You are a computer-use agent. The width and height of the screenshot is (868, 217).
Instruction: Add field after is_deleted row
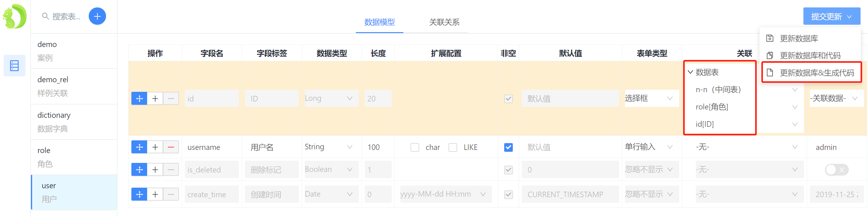point(155,169)
